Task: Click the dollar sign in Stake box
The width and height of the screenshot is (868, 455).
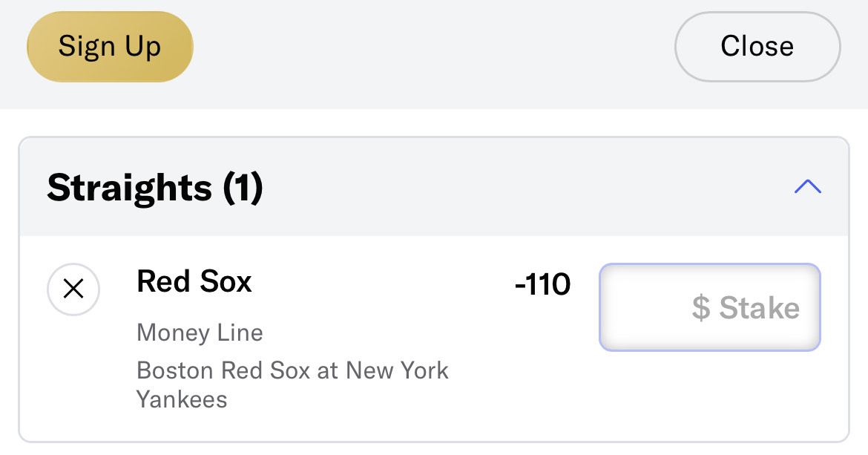Action: tap(701, 308)
